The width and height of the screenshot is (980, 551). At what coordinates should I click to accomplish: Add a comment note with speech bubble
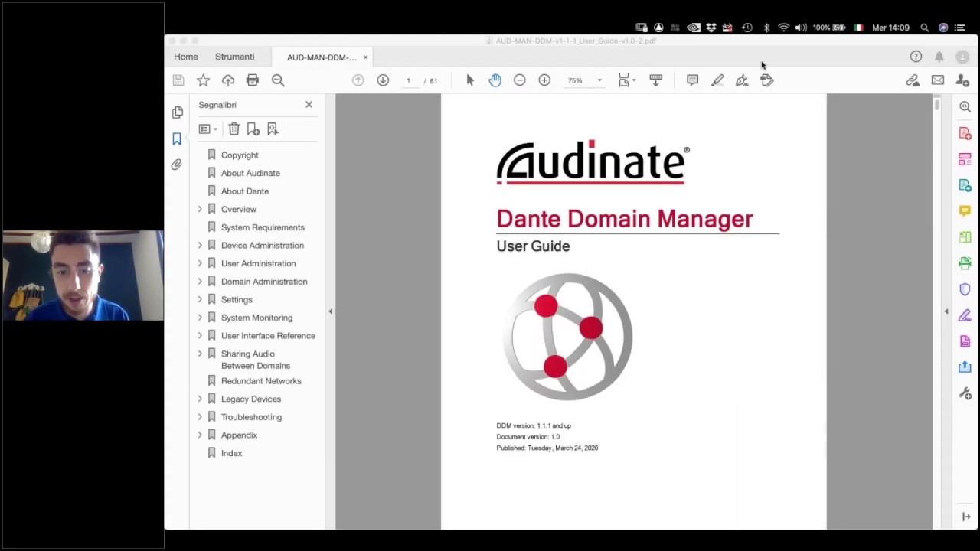coord(692,80)
